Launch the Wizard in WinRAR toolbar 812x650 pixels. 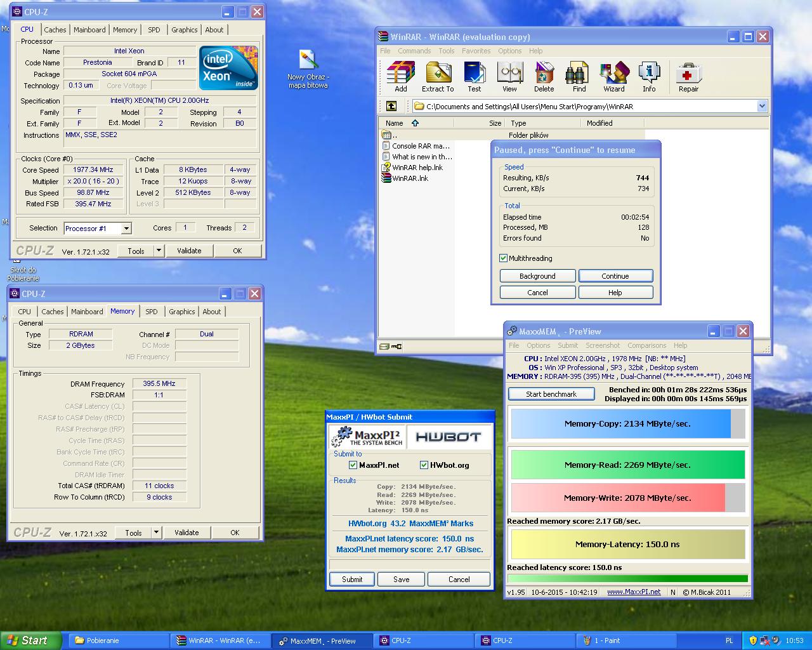pos(613,77)
